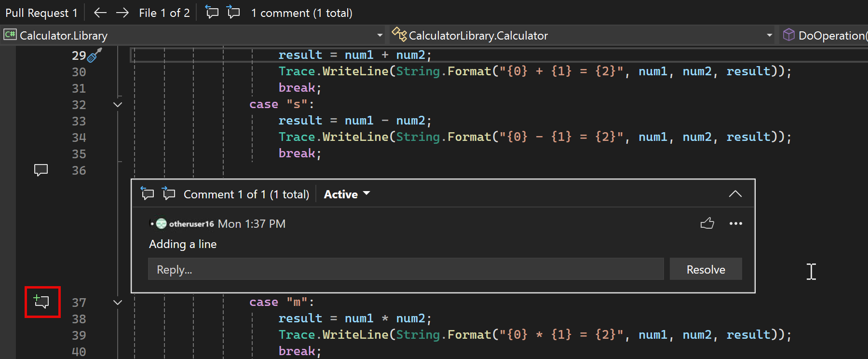Collapse the comment thread with chevron
The width and height of the screenshot is (868, 359).
click(x=735, y=194)
